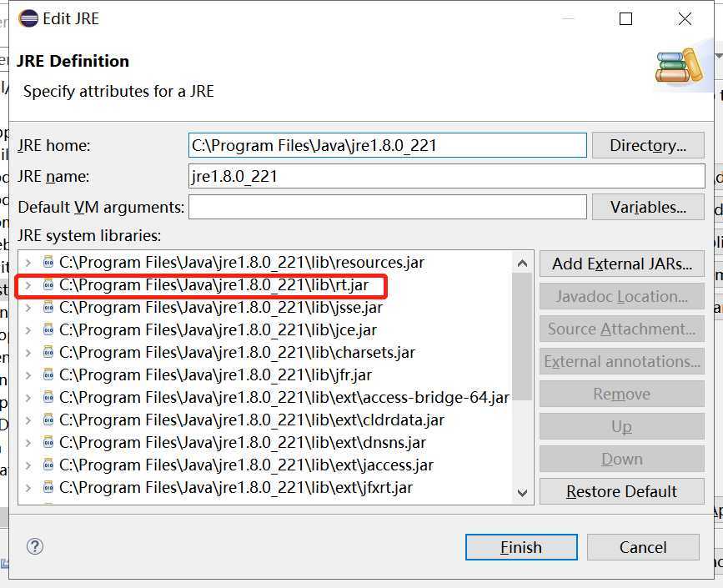The height and width of the screenshot is (588, 723).
Task: Close the Edit JRE dialog window
Action: [685, 19]
